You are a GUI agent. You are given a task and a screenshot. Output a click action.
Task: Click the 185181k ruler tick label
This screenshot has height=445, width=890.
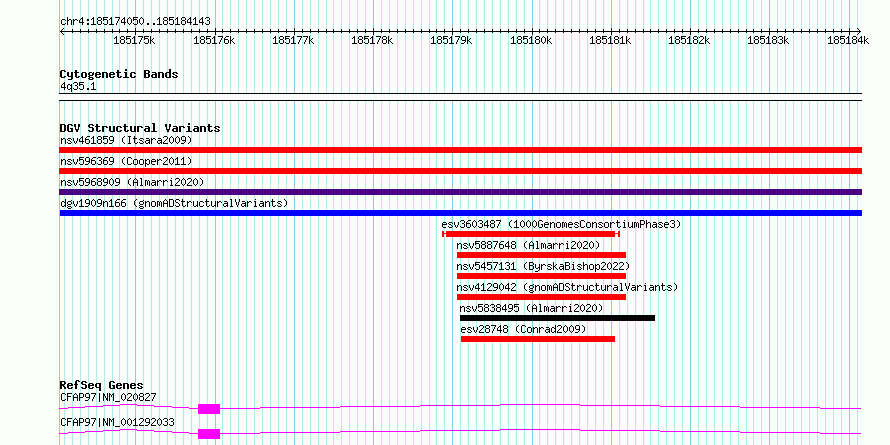(610, 40)
